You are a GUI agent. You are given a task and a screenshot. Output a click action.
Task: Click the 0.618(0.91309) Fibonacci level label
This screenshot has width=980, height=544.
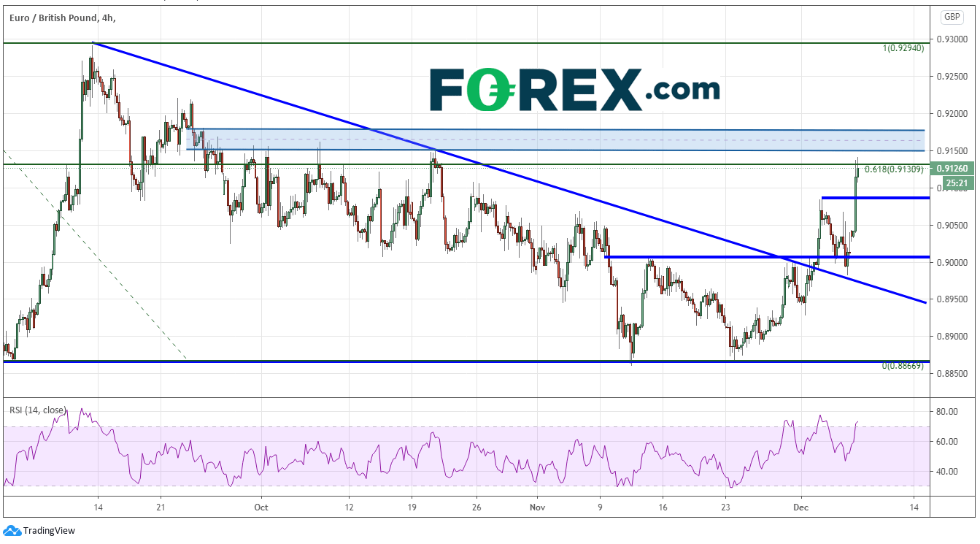point(895,170)
